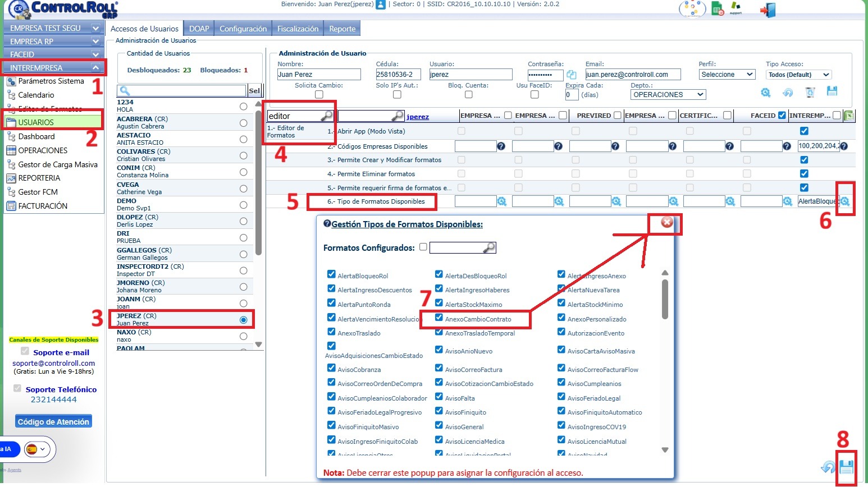Uncheck the AnexoCambioContrato checkbox
This screenshot has width=868, height=487.
click(x=439, y=318)
